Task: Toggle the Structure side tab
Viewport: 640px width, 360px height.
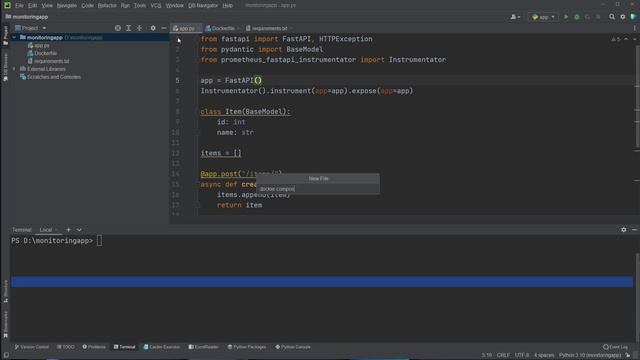Action: click(x=5, y=291)
